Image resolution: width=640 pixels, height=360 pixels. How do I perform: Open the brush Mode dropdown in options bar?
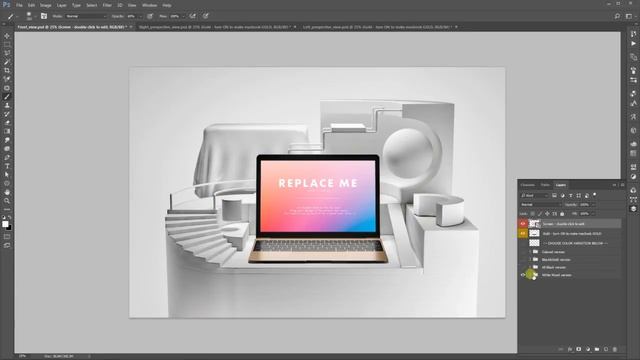pyautogui.click(x=86, y=16)
